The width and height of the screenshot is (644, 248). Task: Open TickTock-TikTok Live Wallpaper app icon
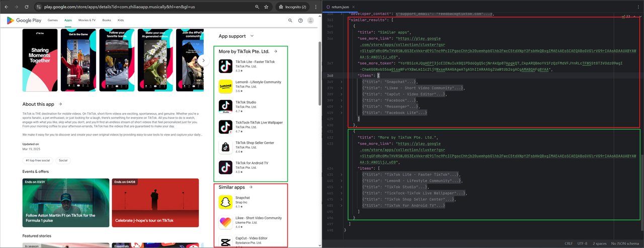pos(225,127)
